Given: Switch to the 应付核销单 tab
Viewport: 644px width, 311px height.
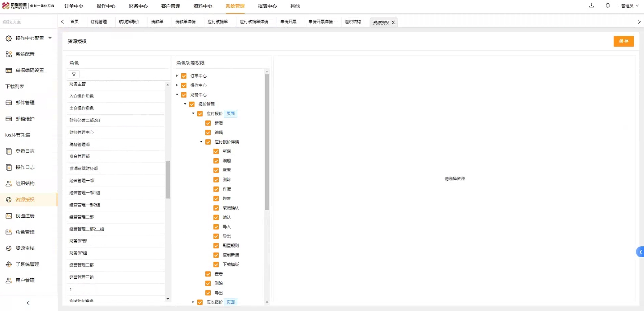Looking at the screenshot, I should pos(218,22).
